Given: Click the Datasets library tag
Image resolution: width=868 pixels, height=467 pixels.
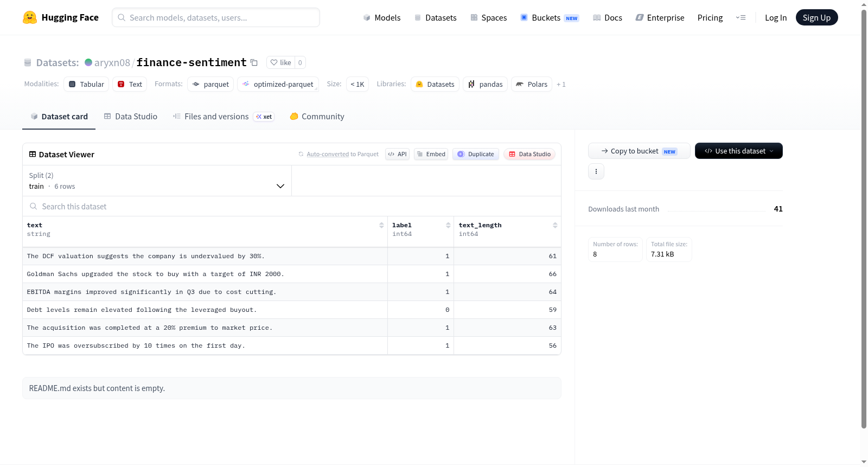Looking at the screenshot, I should [x=435, y=84].
